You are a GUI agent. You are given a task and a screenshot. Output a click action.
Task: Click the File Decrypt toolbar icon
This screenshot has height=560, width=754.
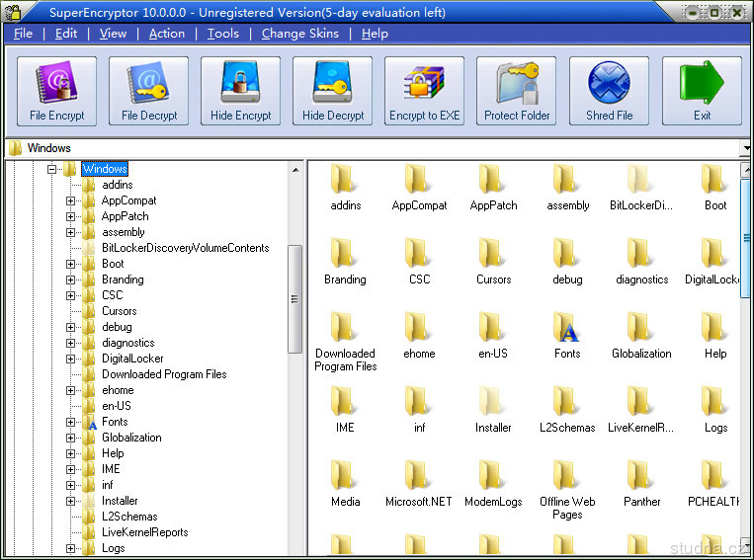(x=149, y=91)
